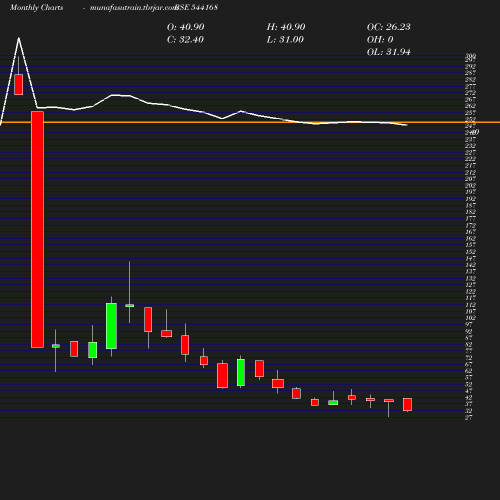Click the 'OL: 31.94' reading
500x500 pixels.
click(388, 52)
